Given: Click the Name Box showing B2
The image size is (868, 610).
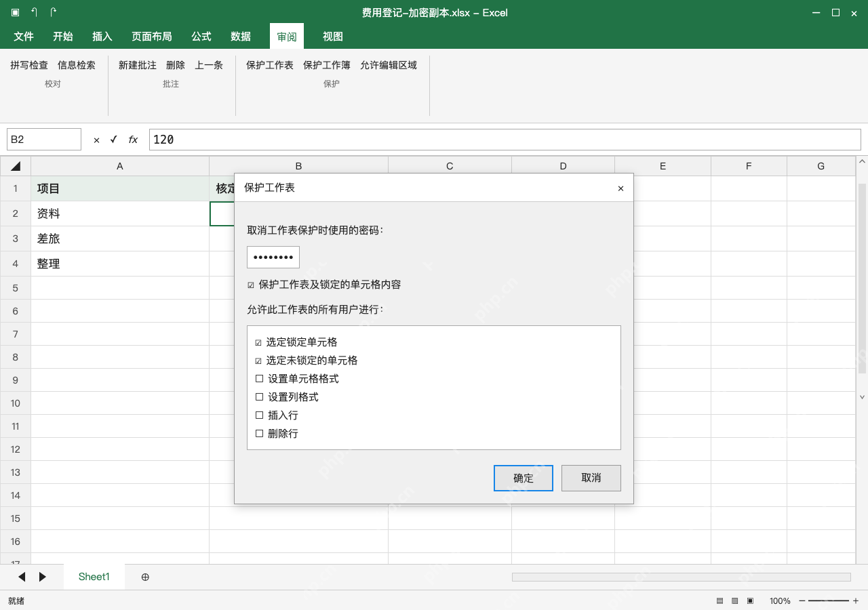Looking at the screenshot, I should point(44,140).
